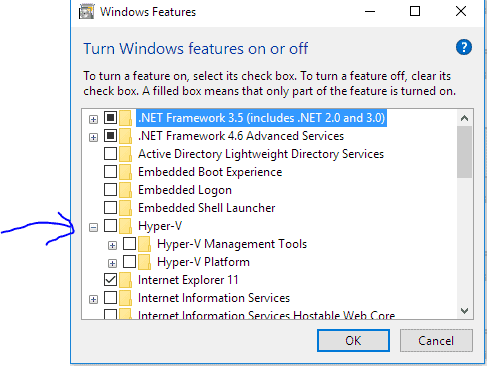
Task: Click the folder icon beside Hyper-V
Action: pyautogui.click(x=126, y=226)
